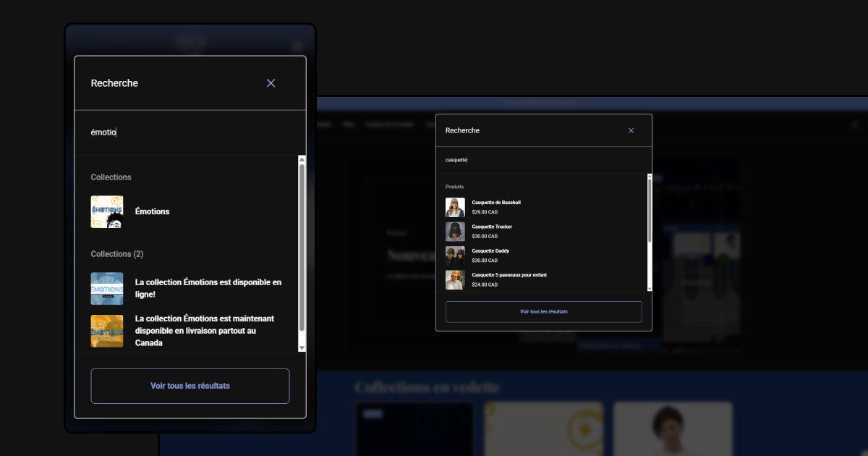This screenshot has height=456, width=868.
Task: Click the "$24.00 CAD" price
Action: pyautogui.click(x=485, y=284)
